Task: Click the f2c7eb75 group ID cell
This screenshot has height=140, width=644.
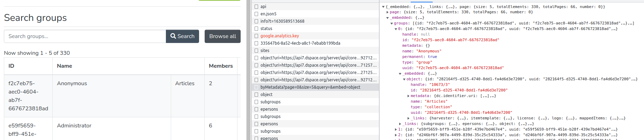Action: [28, 96]
